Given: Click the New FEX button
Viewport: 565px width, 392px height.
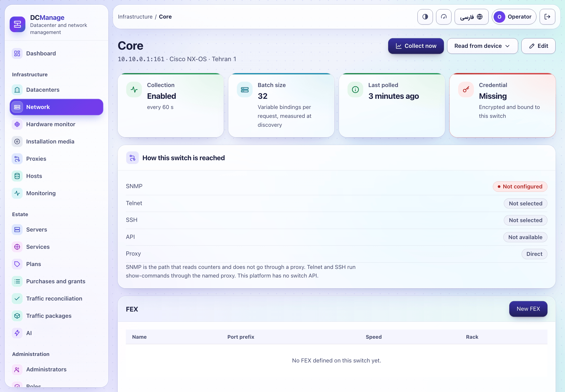Looking at the screenshot, I should click(528, 309).
